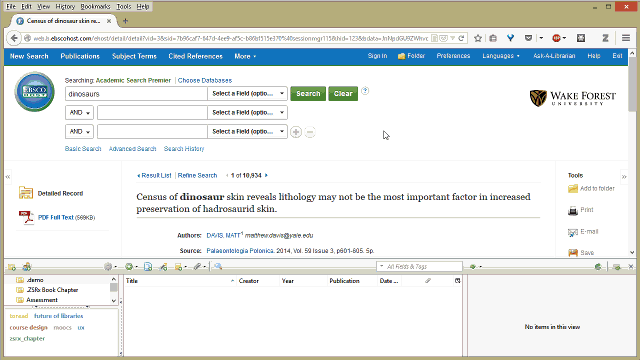The width and height of the screenshot is (640, 360).
Task: Toggle the 'toread' tag filter
Action: 19,316
